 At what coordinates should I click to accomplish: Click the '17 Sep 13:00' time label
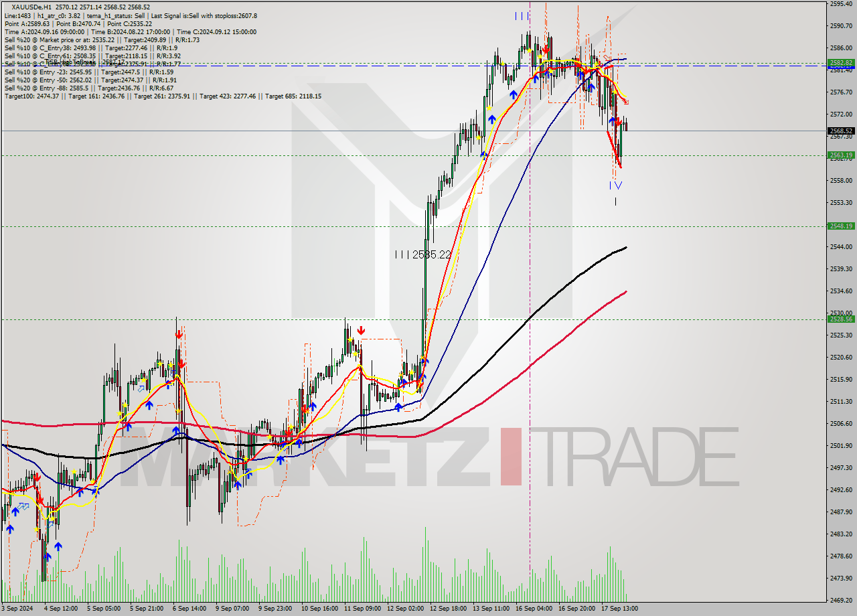[x=619, y=609]
